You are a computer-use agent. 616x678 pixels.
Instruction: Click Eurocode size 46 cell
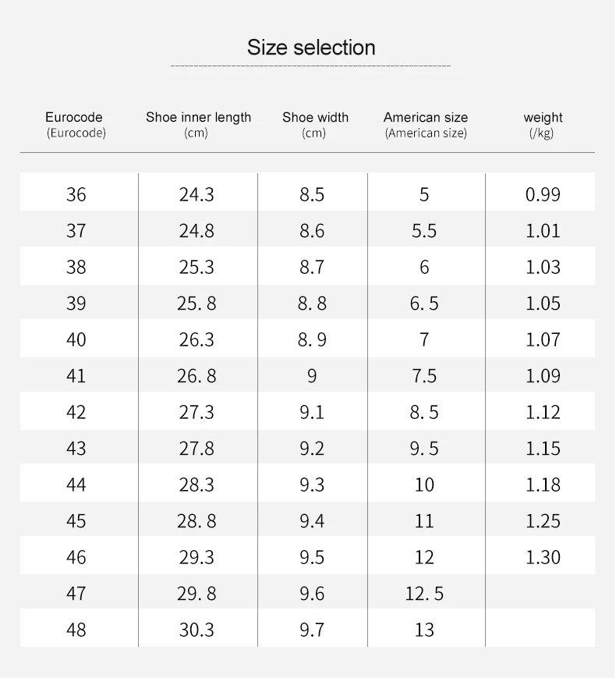76,557
